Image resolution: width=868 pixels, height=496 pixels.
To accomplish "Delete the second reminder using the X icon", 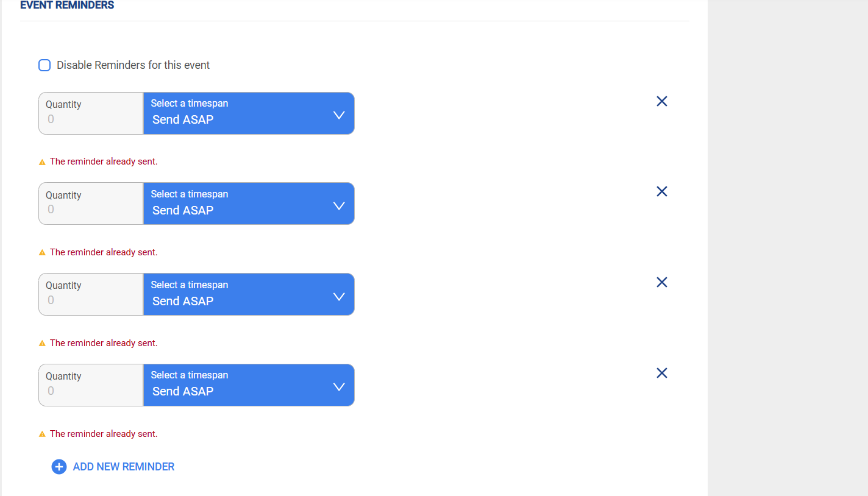I will (x=662, y=191).
